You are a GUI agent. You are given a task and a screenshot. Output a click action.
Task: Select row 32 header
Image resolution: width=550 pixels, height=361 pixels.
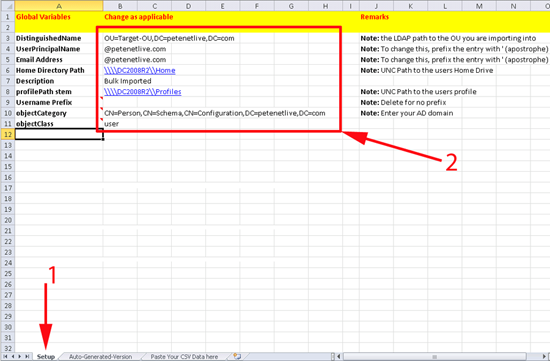point(7,348)
